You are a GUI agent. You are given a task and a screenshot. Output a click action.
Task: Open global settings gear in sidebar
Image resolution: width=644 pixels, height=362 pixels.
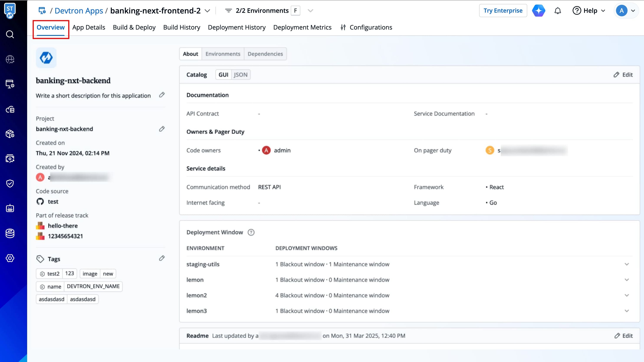click(10, 258)
